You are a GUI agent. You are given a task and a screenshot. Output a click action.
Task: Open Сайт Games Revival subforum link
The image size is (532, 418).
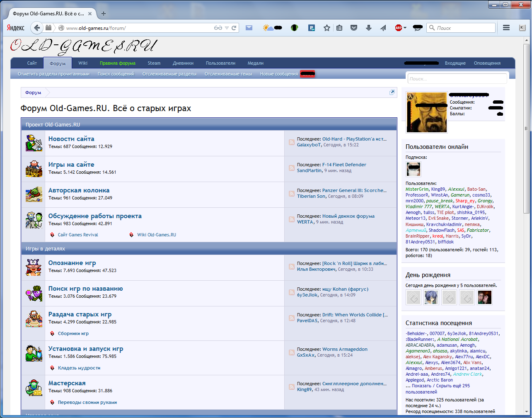(x=78, y=235)
